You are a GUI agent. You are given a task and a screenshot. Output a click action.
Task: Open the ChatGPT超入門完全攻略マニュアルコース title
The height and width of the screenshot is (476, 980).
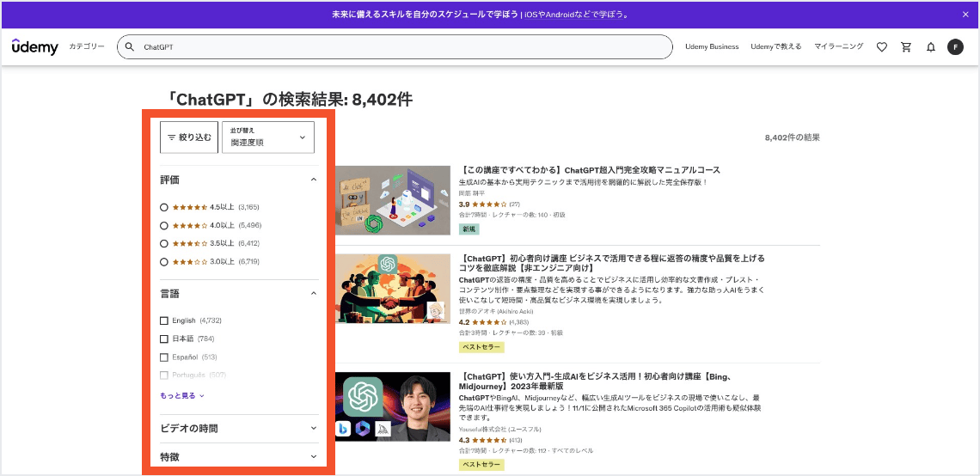590,170
